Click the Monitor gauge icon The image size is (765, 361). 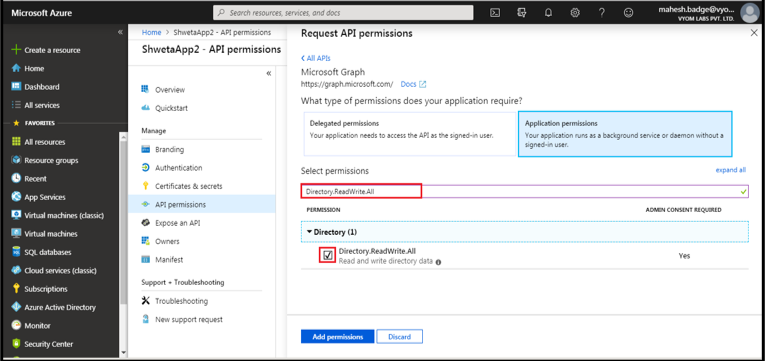[16, 325]
